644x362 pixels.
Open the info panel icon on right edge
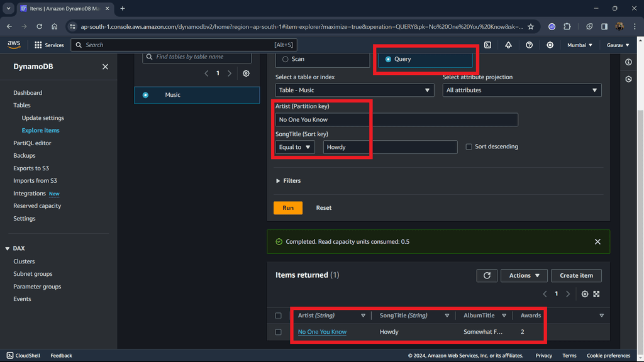[x=628, y=62]
